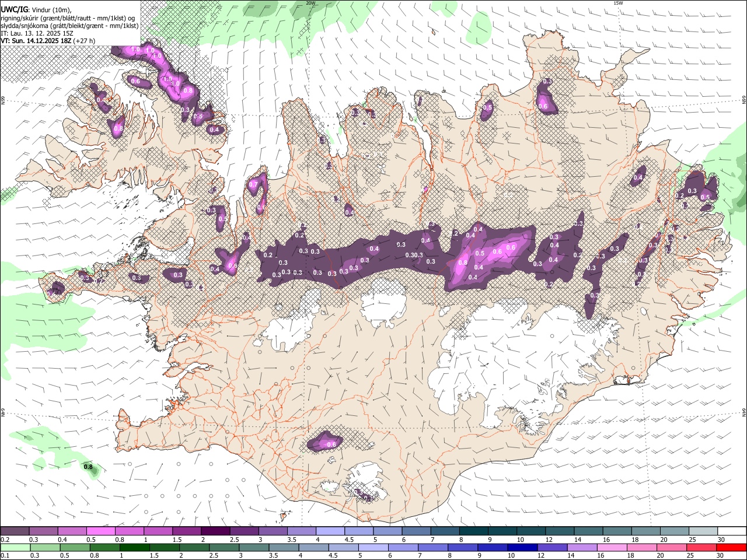The height and width of the screenshot is (560, 747).
Task: Click the '(+27 h)' forecast offset text
Action: 85,41
